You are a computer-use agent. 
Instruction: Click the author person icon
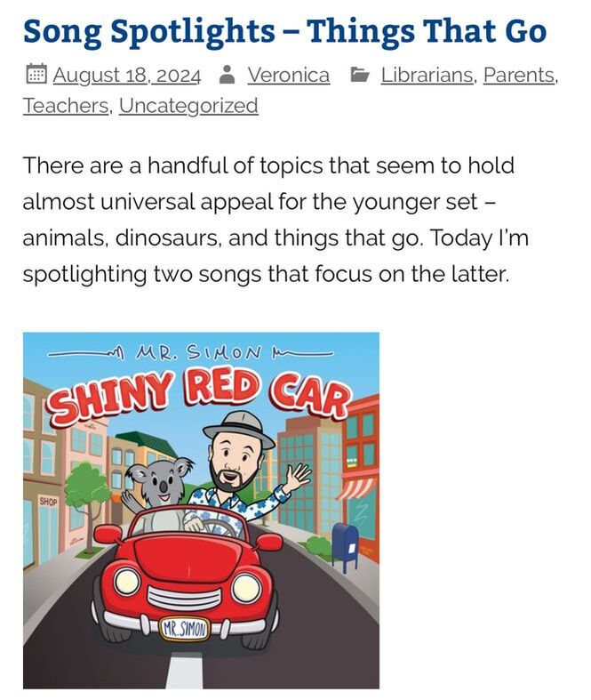[228, 75]
